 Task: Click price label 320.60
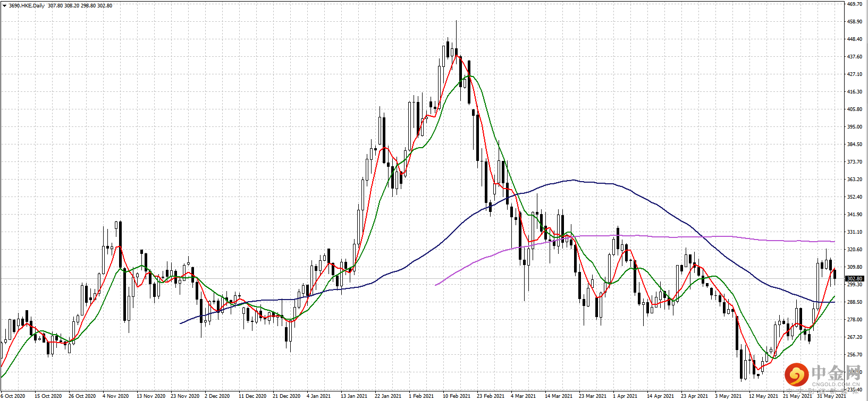[855, 250]
